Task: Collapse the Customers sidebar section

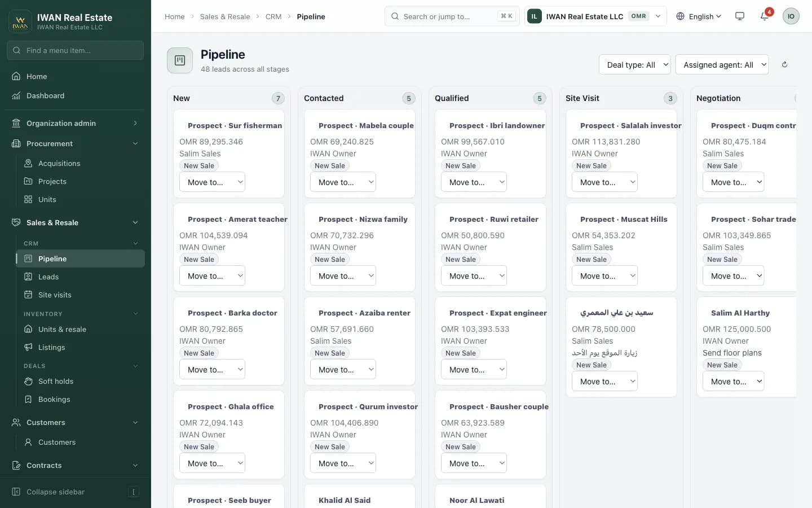Action: 76,422
